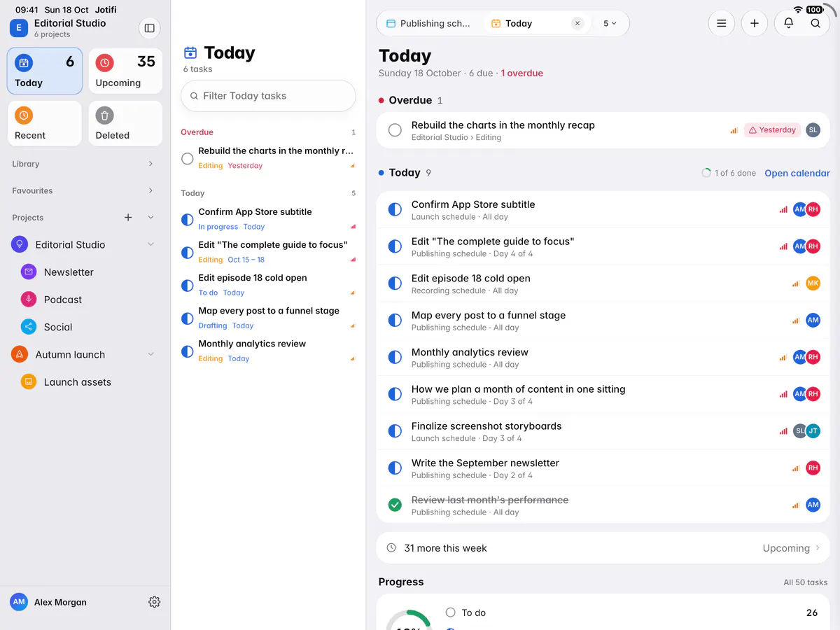Screen dimensions: 840x630
Task: Open the Launch assets project
Action: tap(77, 381)
